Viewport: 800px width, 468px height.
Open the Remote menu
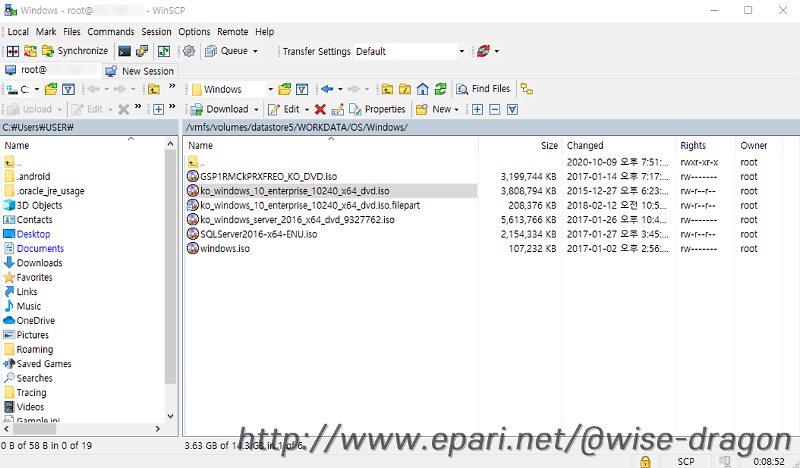pyautogui.click(x=233, y=32)
